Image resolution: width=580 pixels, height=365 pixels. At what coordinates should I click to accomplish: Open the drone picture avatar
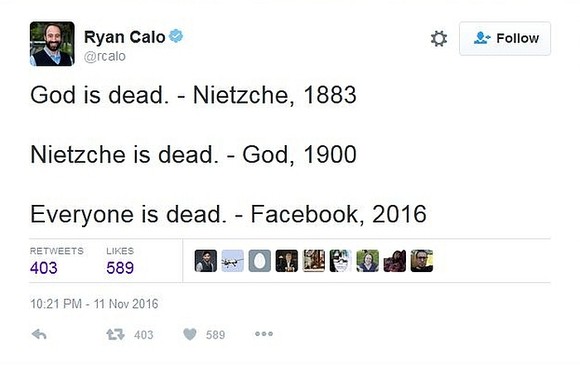click(x=233, y=261)
